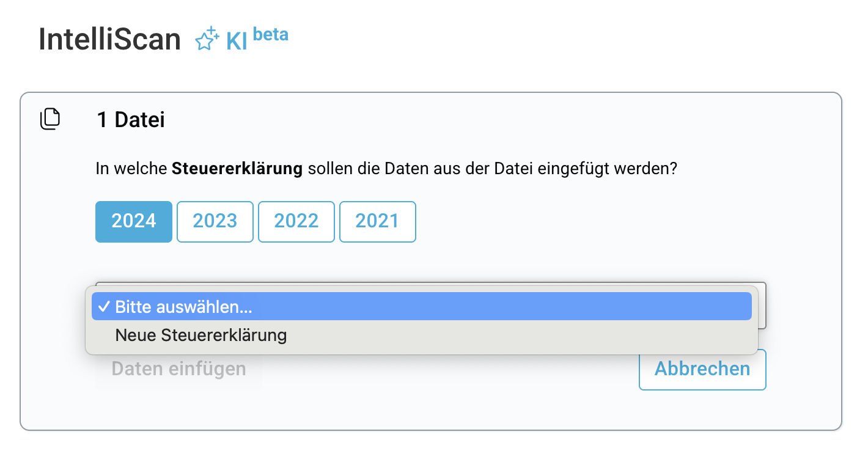Pick the 2021 tax year

pos(377,221)
